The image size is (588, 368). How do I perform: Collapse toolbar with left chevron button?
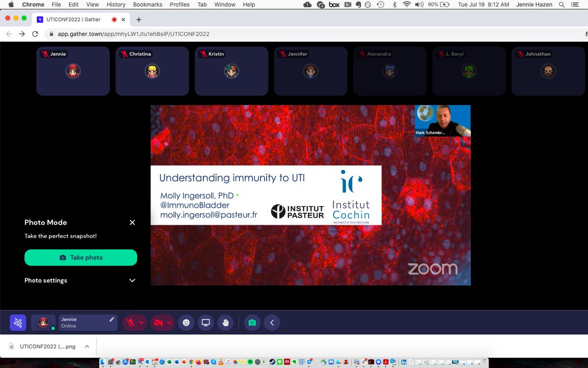pyautogui.click(x=272, y=322)
